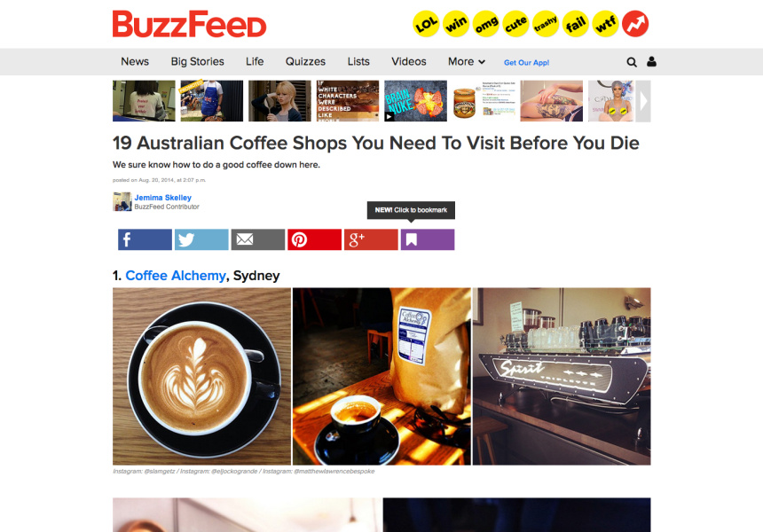Open the Brain Nuke video thumbnail

[415, 101]
